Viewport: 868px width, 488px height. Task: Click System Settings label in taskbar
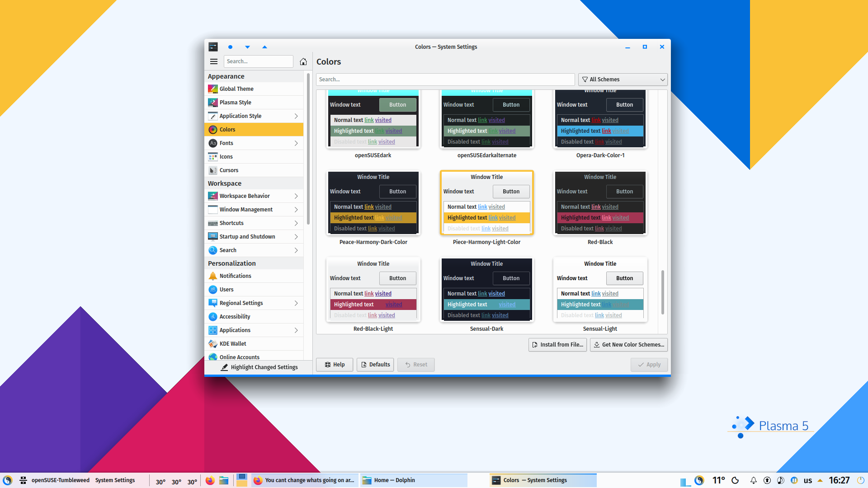[115, 480]
